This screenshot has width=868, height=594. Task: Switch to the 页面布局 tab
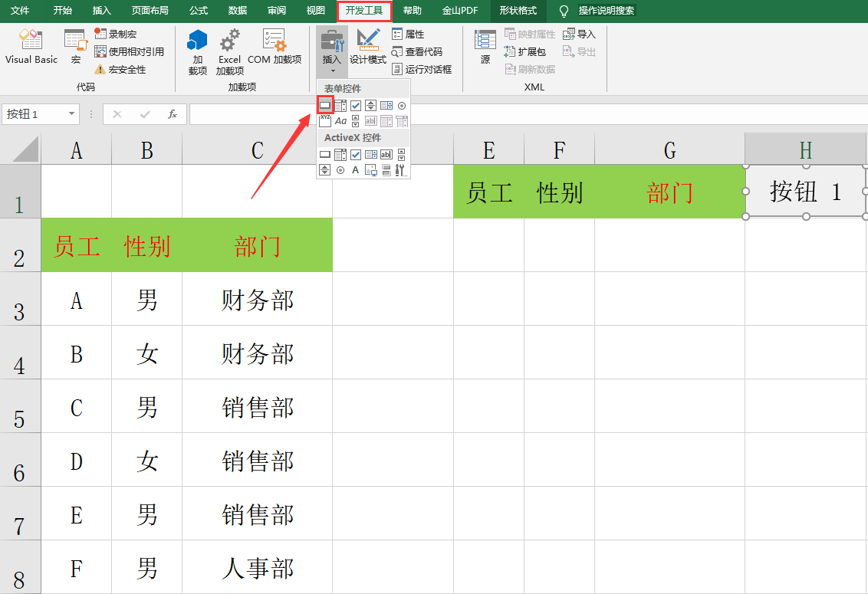[x=150, y=11]
